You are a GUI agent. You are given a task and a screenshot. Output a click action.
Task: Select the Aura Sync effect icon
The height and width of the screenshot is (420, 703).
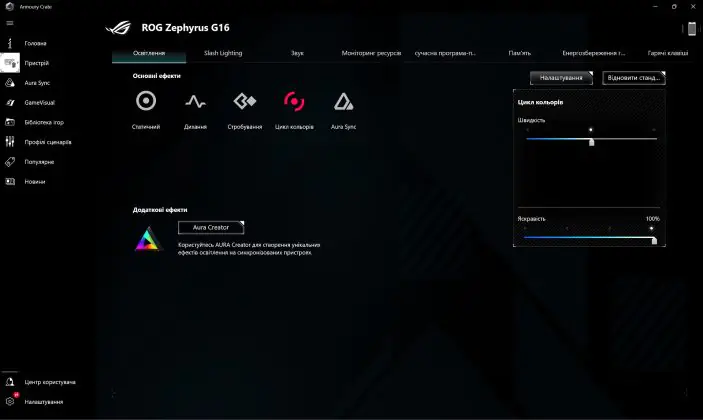pos(343,101)
